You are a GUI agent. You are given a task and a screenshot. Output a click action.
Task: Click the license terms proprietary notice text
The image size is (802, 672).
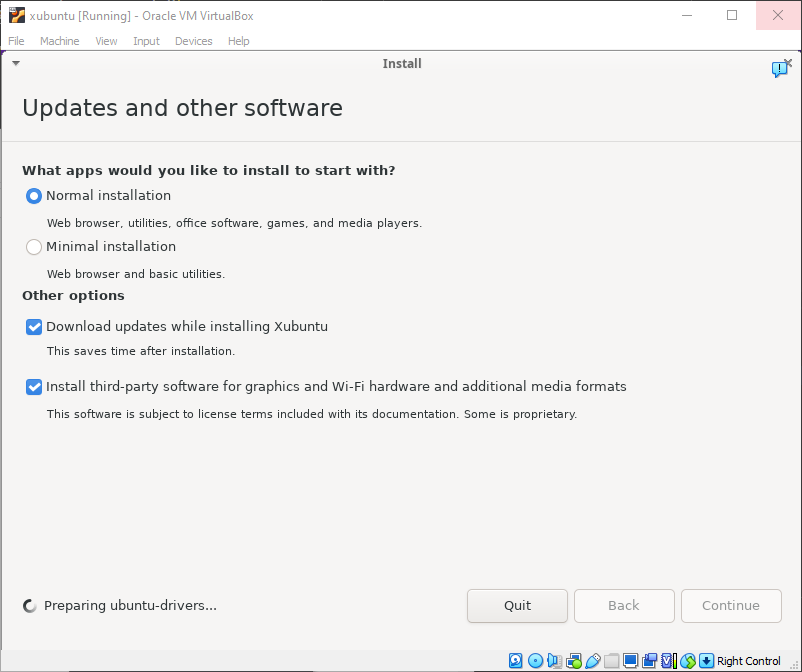[x=311, y=414]
